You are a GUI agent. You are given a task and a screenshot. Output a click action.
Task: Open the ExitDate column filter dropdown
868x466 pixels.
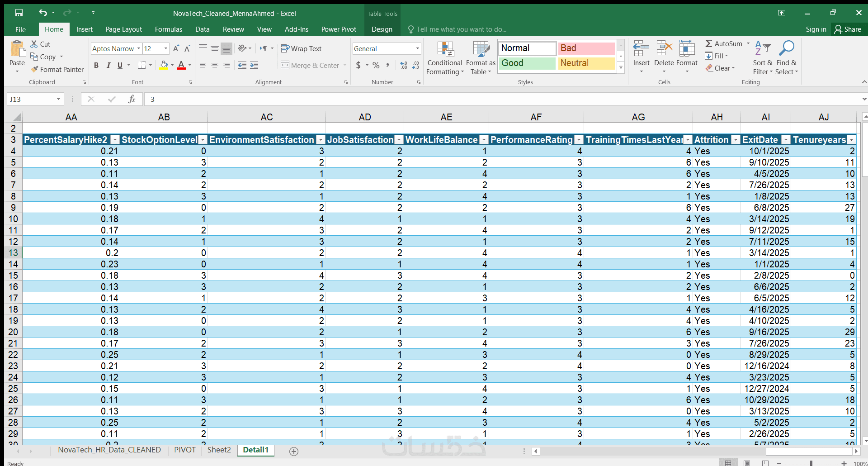coord(786,140)
